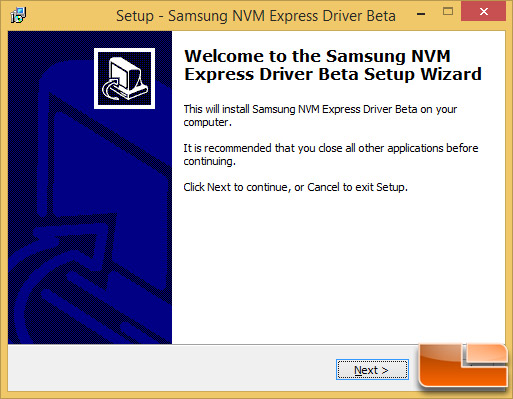
Task: Click the 'Click Next to continue' sentence
Action: [x=295, y=187]
